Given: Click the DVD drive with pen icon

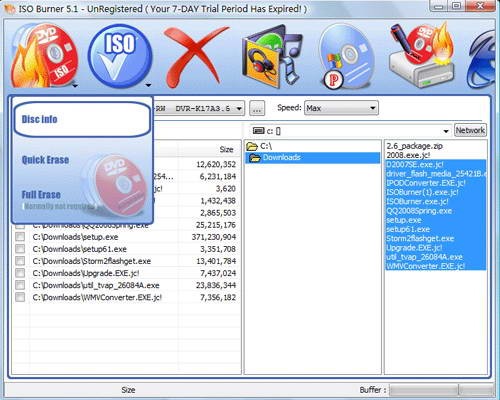Looking at the screenshot, I should point(422,55).
